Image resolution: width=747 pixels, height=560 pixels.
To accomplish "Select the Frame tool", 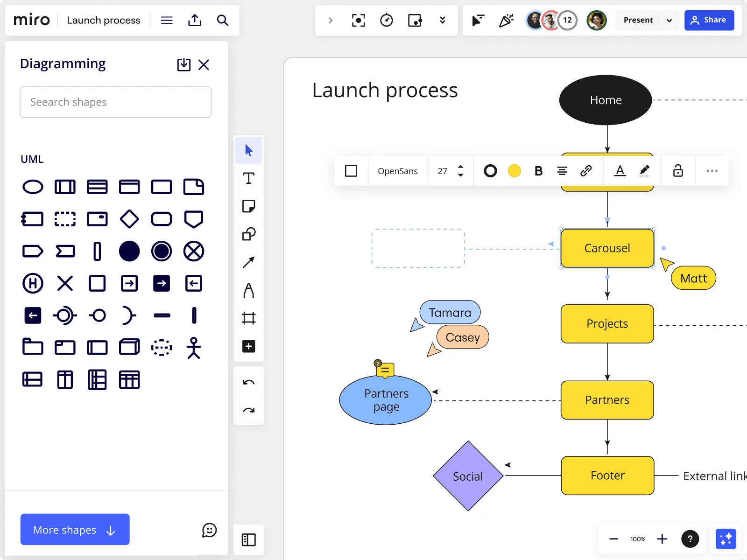I will pyautogui.click(x=248, y=318).
